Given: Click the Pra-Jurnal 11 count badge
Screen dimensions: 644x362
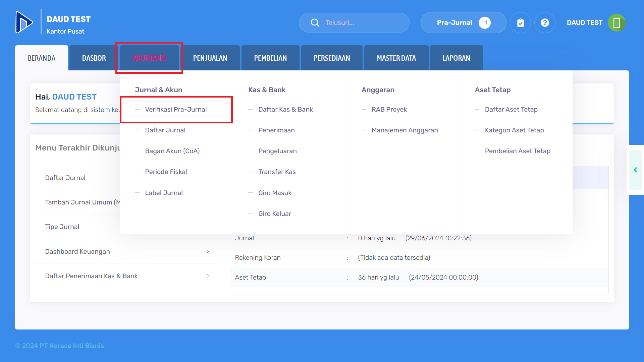Looking at the screenshot, I should tap(485, 22).
